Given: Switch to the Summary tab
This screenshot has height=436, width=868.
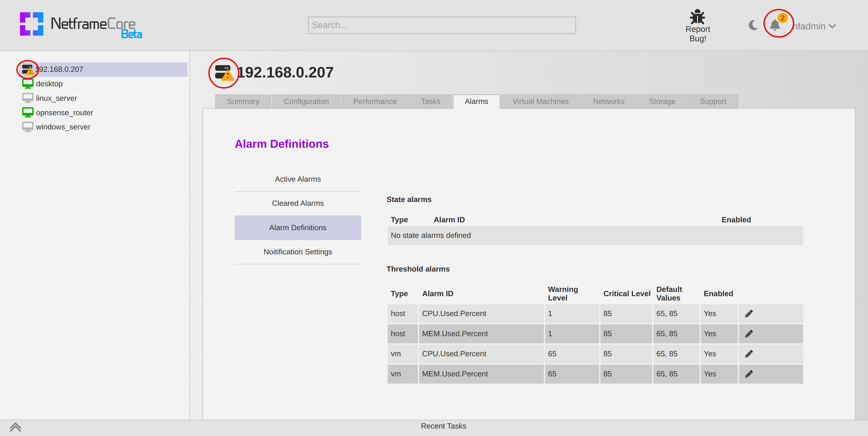Looking at the screenshot, I should click(243, 101).
